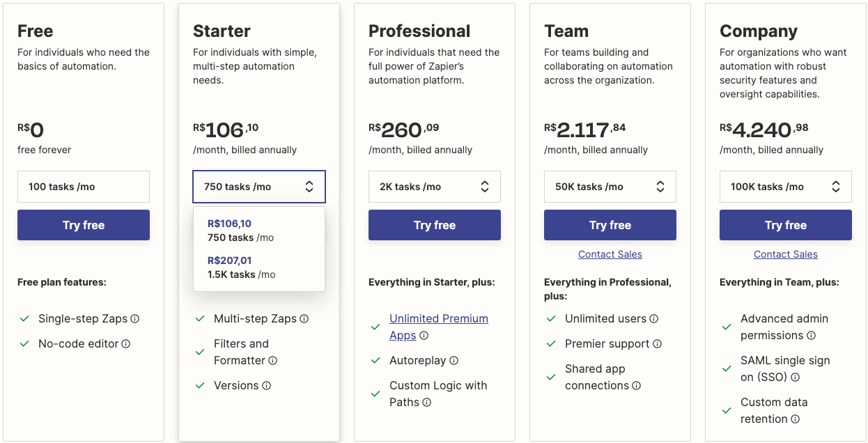Image resolution: width=868 pixels, height=443 pixels.
Task: Click info icon next to Single-step Zaps
Action: [x=135, y=319]
